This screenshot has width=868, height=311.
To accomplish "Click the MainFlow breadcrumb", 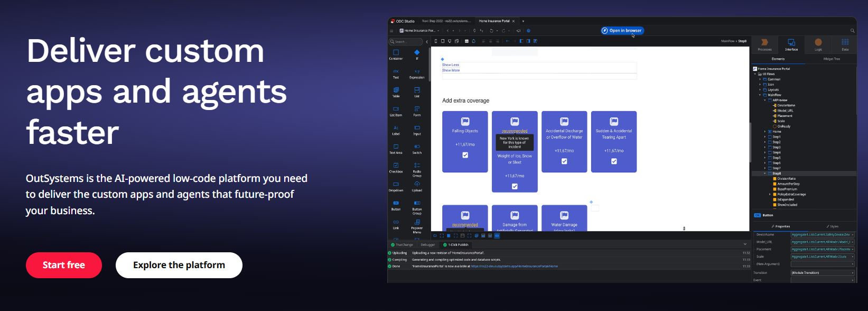I will [x=727, y=41].
